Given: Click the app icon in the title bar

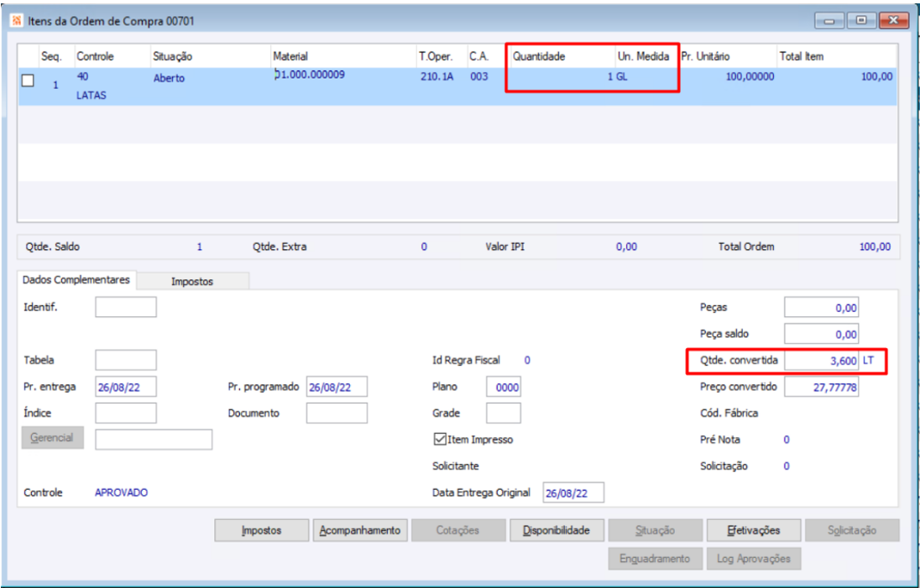Looking at the screenshot, I should click(17, 20).
